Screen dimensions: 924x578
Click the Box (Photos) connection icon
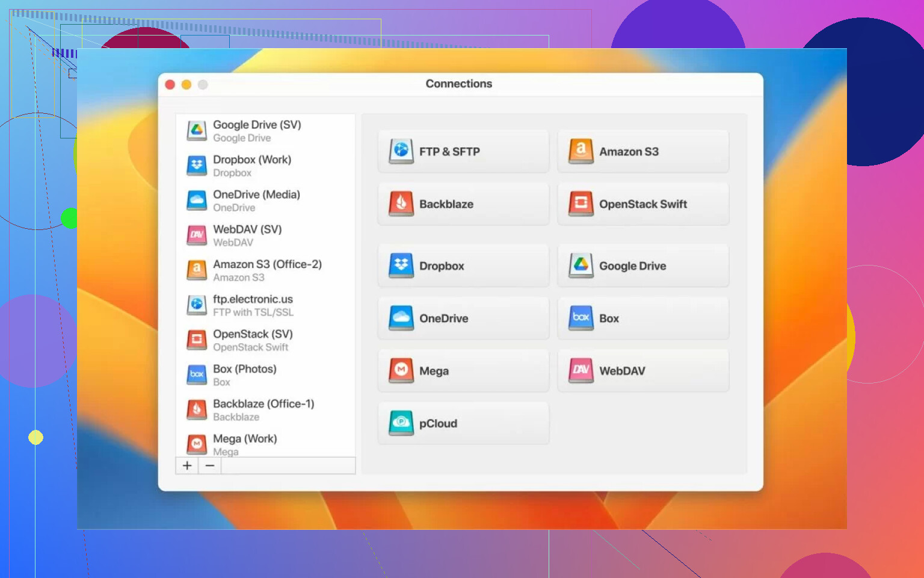pyautogui.click(x=196, y=375)
